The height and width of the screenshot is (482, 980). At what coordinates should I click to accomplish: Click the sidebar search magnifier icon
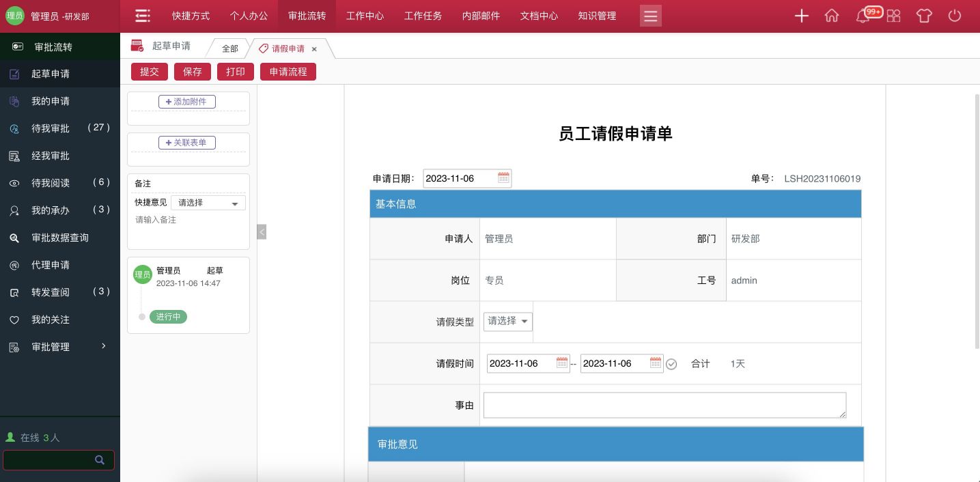[x=100, y=459]
